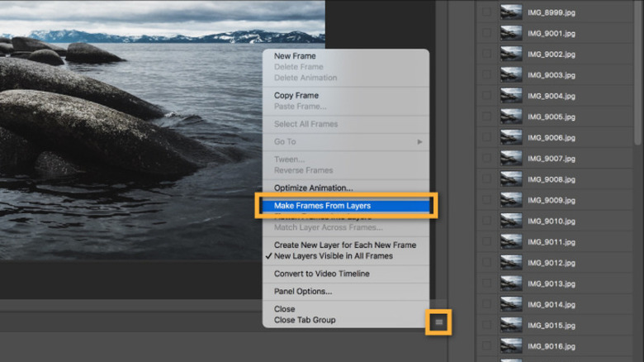Viewport: 644px width, 362px height.
Task: Toggle visibility of the IMG_9014.jpg layer
Action: (x=486, y=304)
